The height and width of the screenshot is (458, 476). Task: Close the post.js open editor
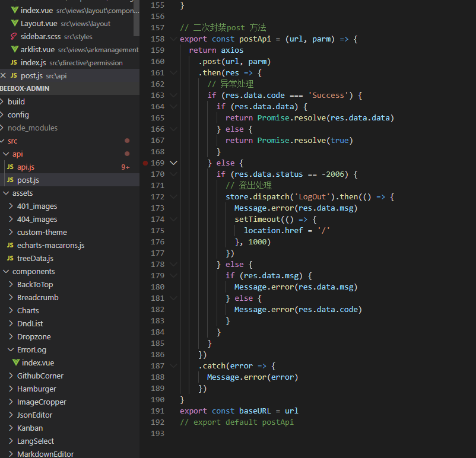point(4,76)
